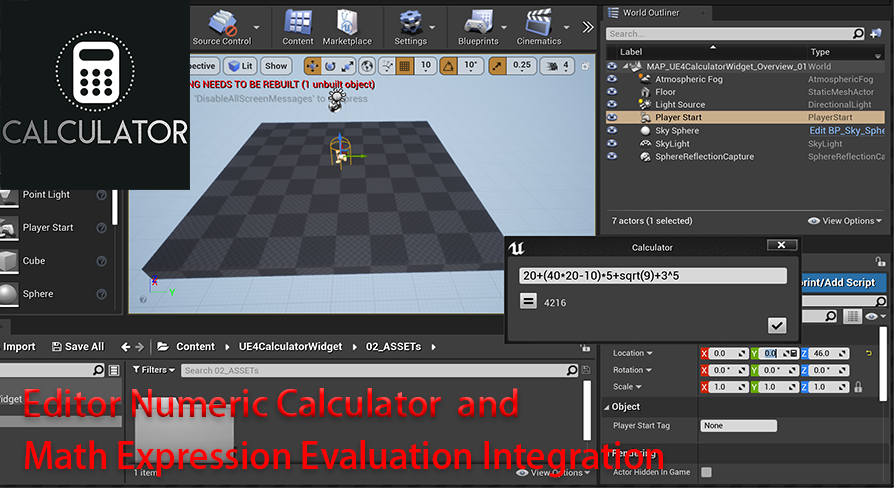The image size is (894, 488).
Task: Click the World Outliner search field
Action: (x=735, y=34)
